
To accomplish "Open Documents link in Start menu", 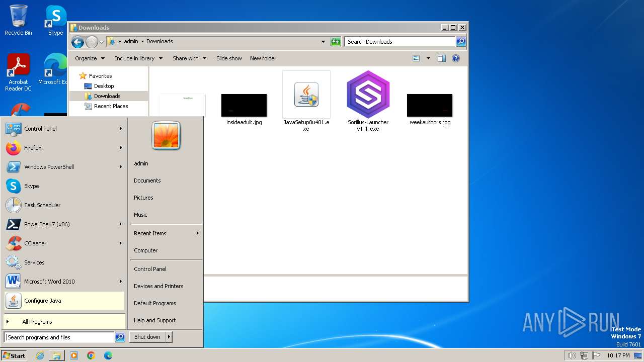I will pos(147,180).
